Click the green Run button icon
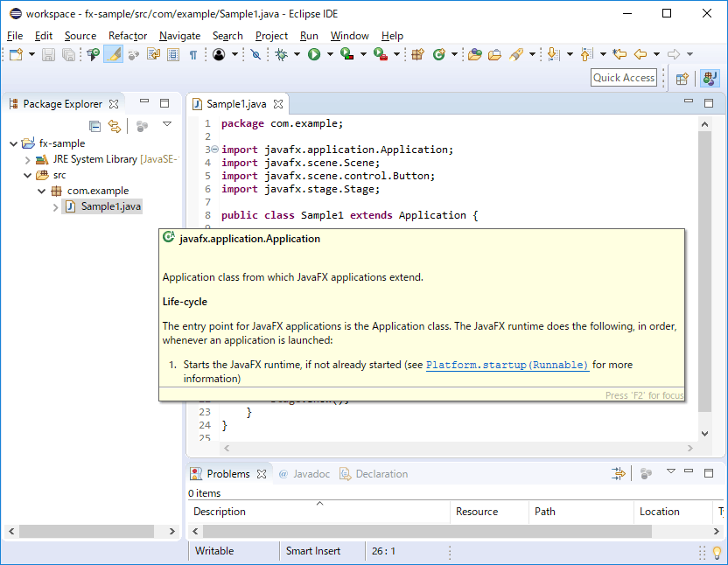Viewport: 728px width, 565px height. [314, 54]
